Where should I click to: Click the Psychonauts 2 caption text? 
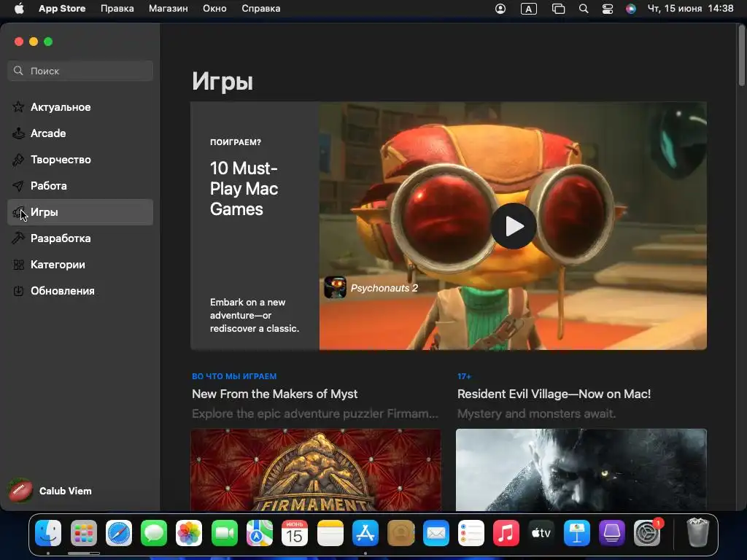pos(384,288)
